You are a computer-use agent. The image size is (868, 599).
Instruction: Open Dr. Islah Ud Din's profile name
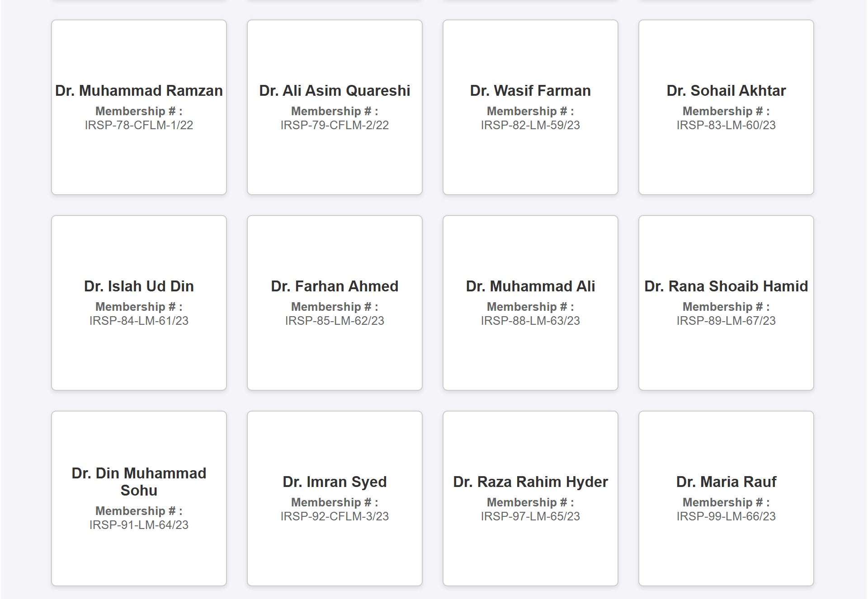click(139, 286)
